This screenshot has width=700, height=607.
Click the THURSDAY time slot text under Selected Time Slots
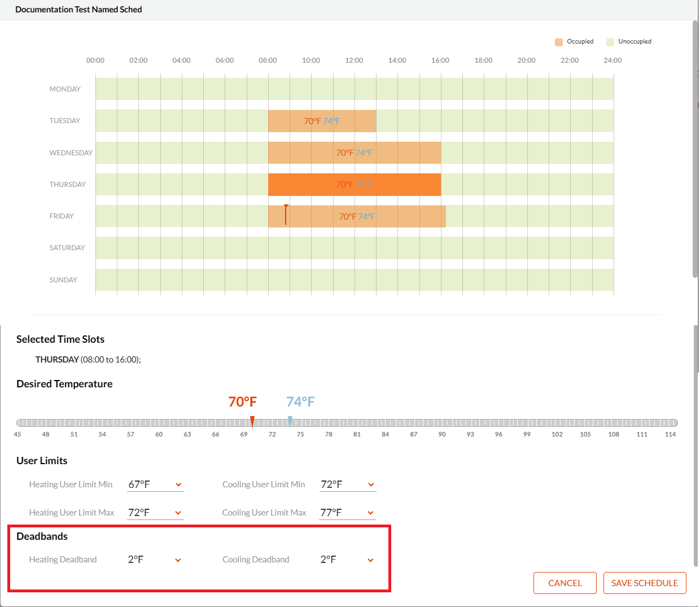pos(89,359)
